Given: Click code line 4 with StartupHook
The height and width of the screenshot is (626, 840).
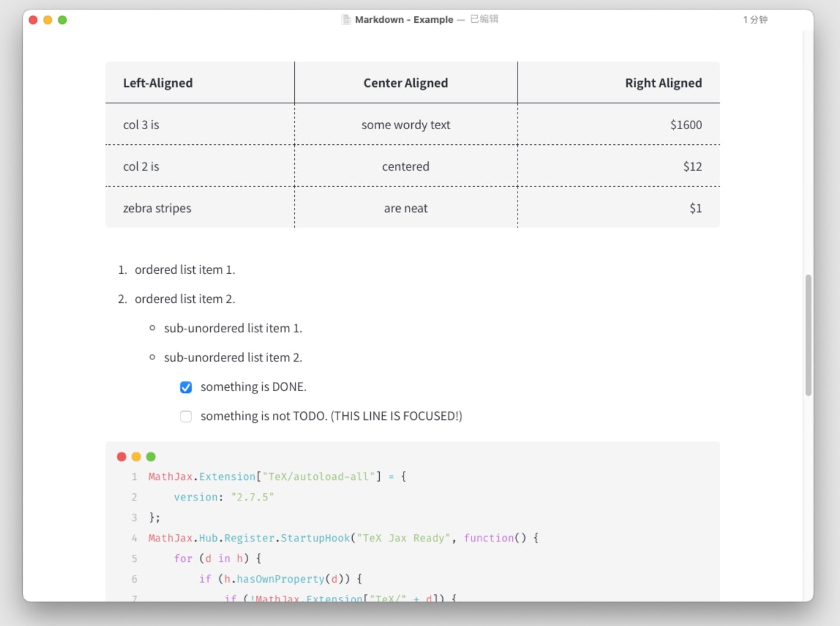Looking at the screenshot, I should tap(343, 538).
